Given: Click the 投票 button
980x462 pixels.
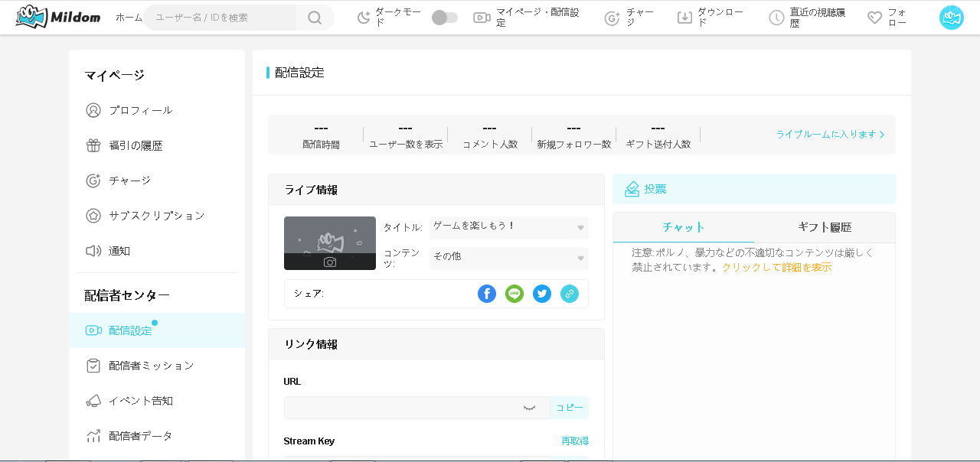Looking at the screenshot, I should coord(754,189).
